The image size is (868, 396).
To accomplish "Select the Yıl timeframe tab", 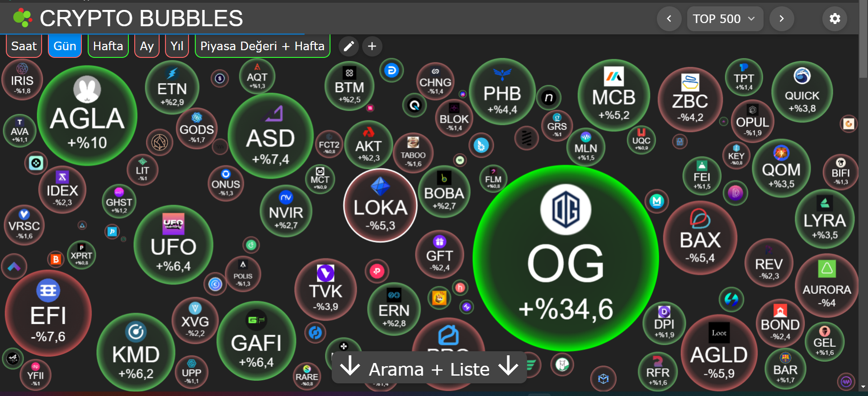I will [x=177, y=46].
